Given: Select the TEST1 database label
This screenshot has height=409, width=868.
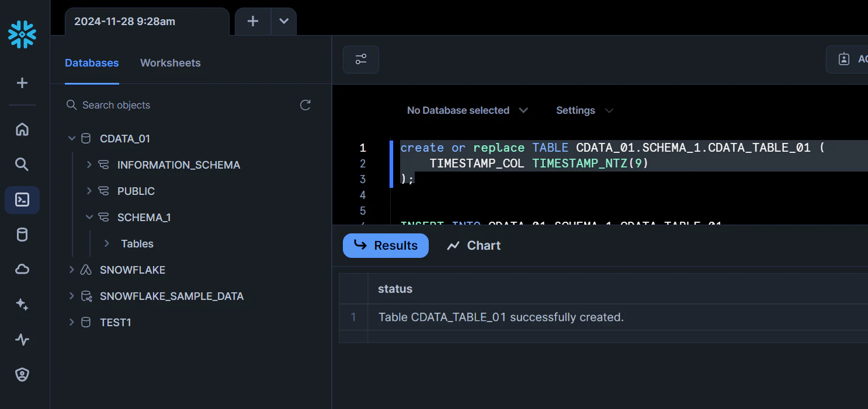Looking at the screenshot, I should pyautogui.click(x=116, y=323).
